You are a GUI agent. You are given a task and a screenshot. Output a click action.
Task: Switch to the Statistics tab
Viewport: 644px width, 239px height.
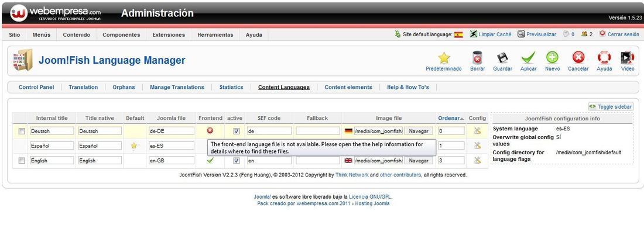coord(231,87)
